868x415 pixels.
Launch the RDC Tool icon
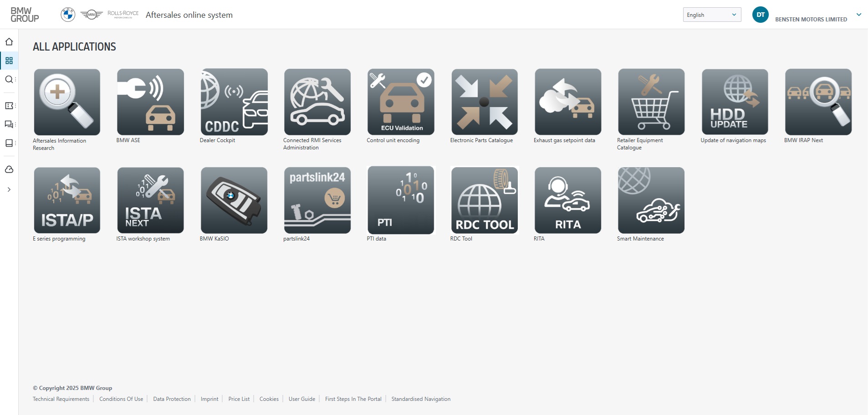(x=485, y=200)
